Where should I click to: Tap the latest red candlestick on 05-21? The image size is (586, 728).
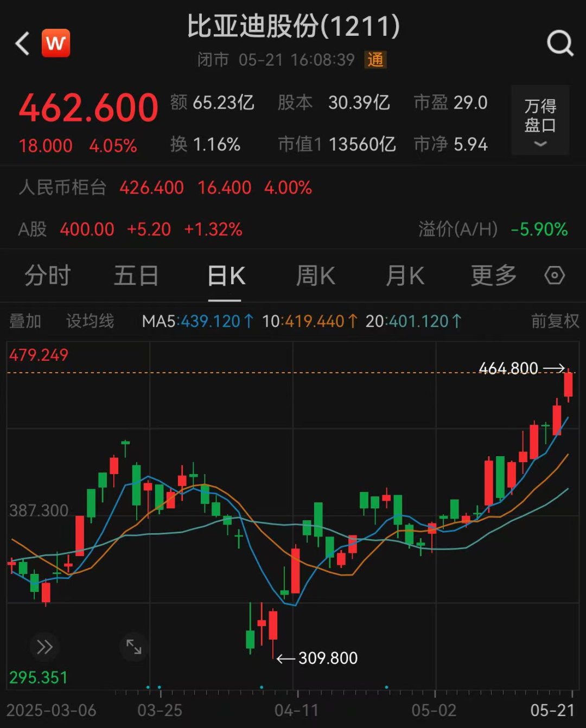click(x=568, y=385)
